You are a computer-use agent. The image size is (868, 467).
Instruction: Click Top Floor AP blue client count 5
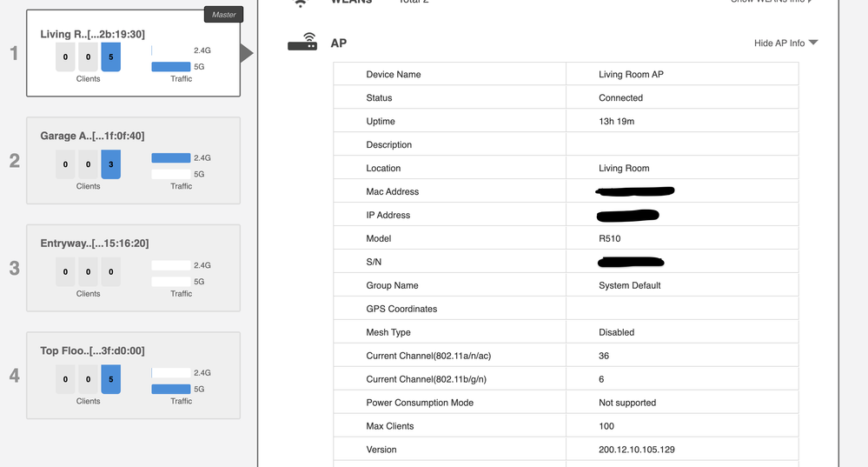110,379
